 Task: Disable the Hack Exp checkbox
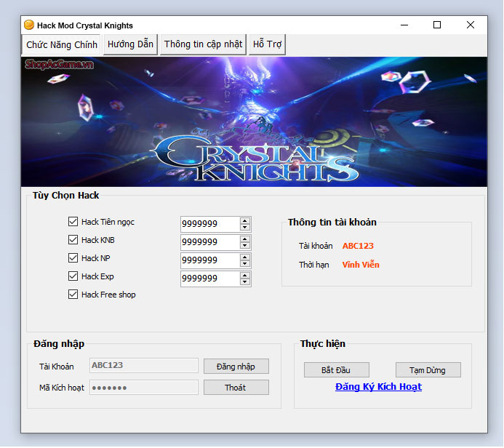pyautogui.click(x=73, y=276)
